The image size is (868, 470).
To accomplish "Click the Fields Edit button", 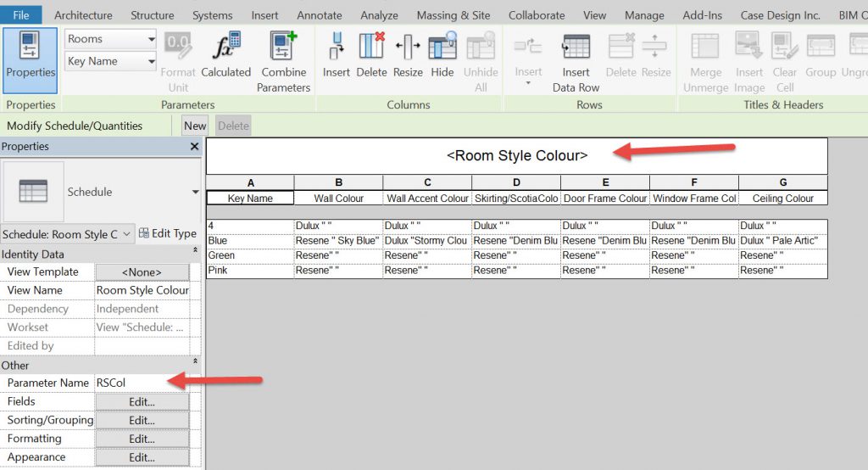I will pos(142,401).
